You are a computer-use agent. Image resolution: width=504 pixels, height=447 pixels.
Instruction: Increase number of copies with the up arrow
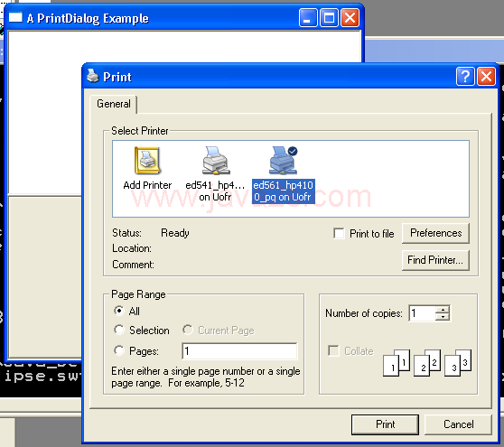click(x=443, y=310)
